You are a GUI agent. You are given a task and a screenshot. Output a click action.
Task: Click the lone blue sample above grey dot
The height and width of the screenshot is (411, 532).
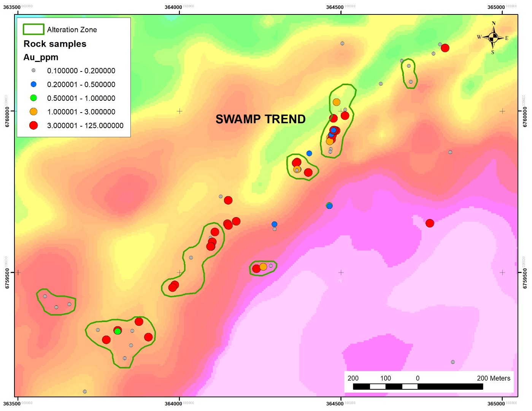[x=274, y=224]
